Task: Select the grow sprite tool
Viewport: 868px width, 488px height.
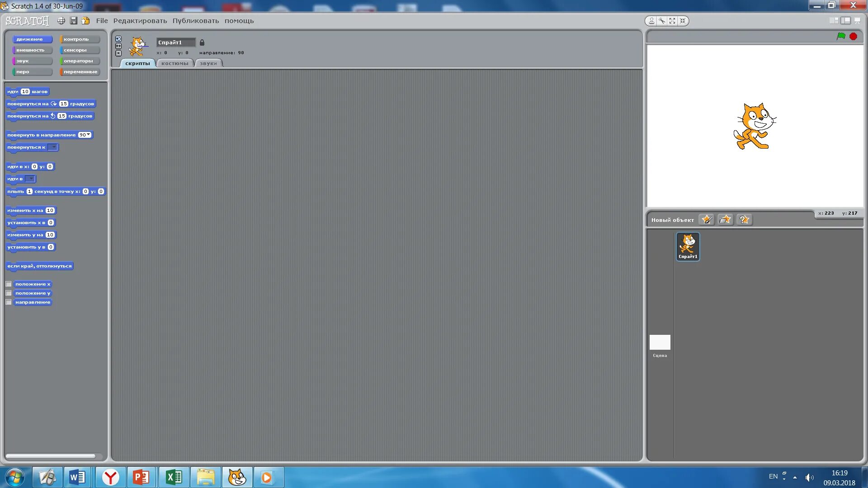Action: point(672,21)
